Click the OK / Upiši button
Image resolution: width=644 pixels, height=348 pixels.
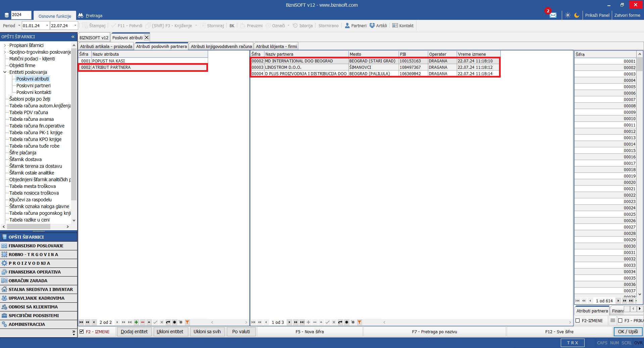point(628,332)
